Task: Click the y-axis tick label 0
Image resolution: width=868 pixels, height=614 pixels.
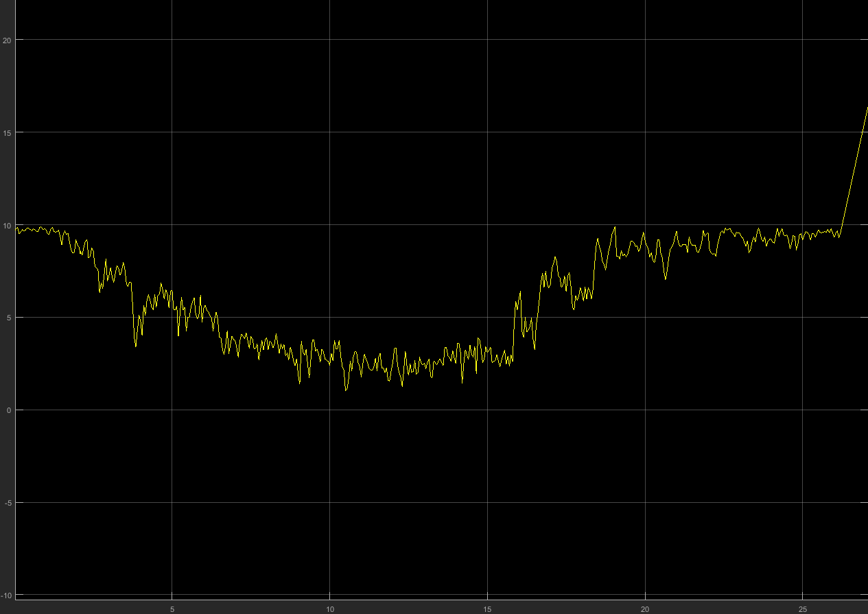Action: (x=10, y=410)
